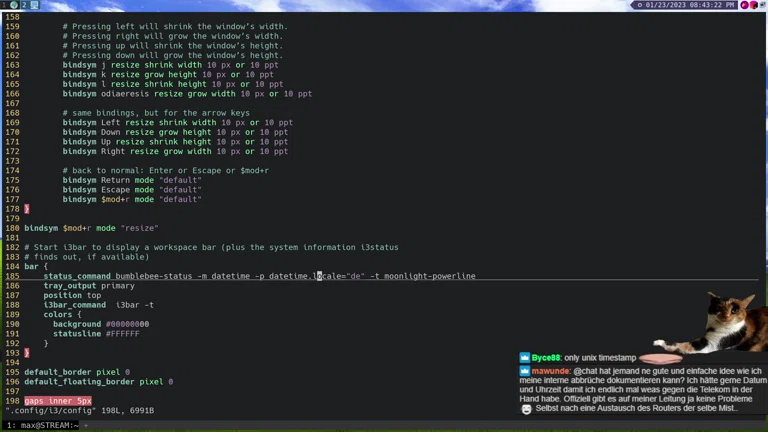This screenshot has height=432, width=768.
Task: Select the max@STREAM terminal tab
Action: (x=43, y=425)
